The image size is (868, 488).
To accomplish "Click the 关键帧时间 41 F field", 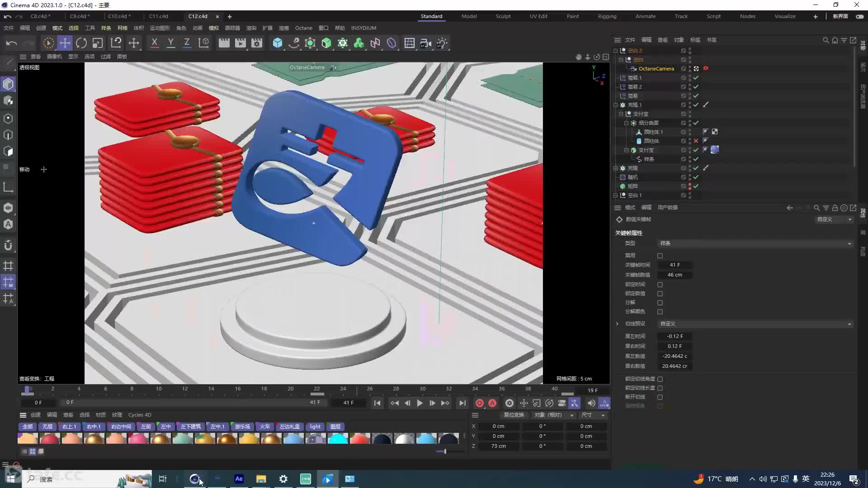I will [675, 265].
